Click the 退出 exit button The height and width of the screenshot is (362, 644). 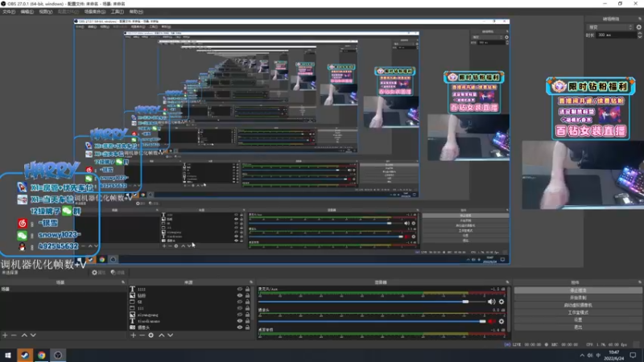click(578, 327)
